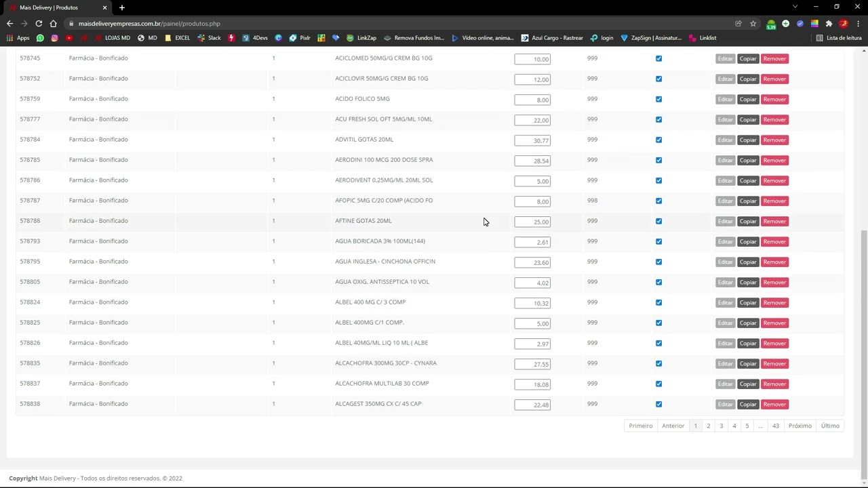The image size is (868, 488).
Task: Go to page 2 of products
Action: tap(708, 426)
